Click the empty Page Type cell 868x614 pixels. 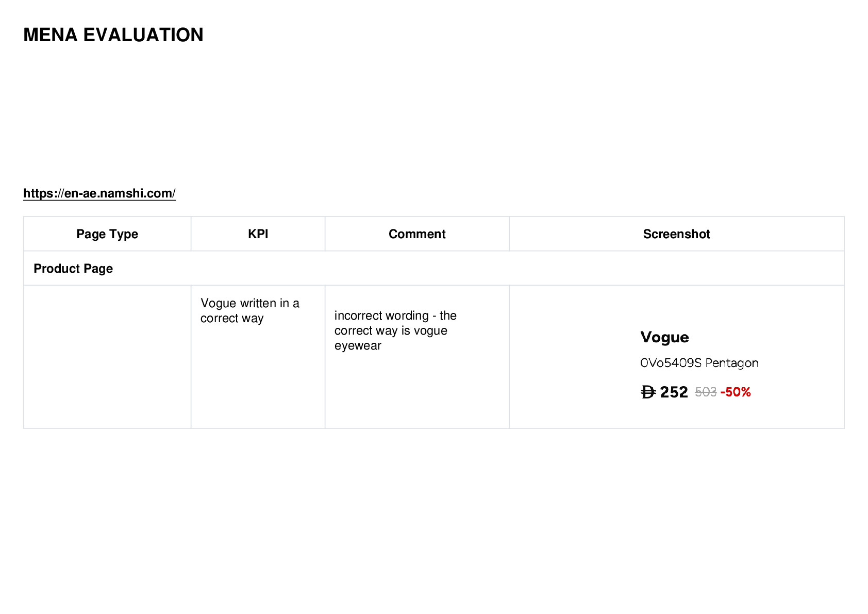click(x=107, y=357)
